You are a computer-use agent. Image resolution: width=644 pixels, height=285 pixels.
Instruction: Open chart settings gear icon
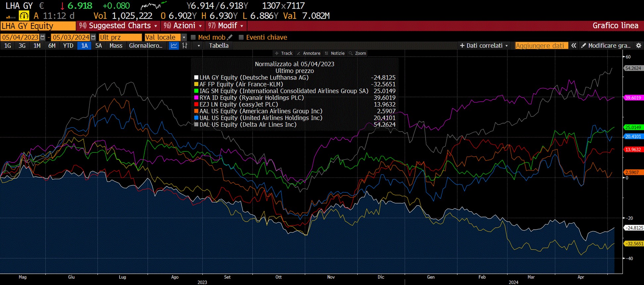(x=639, y=46)
